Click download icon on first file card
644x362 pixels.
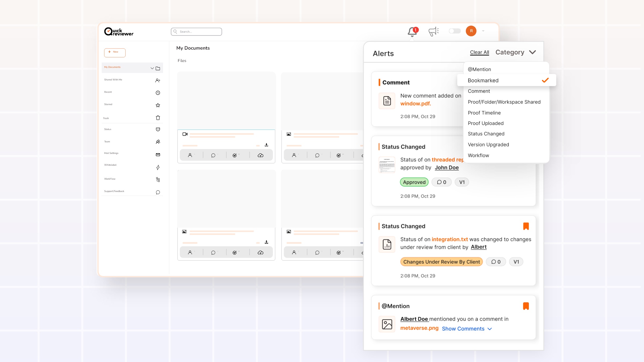click(x=266, y=145)
